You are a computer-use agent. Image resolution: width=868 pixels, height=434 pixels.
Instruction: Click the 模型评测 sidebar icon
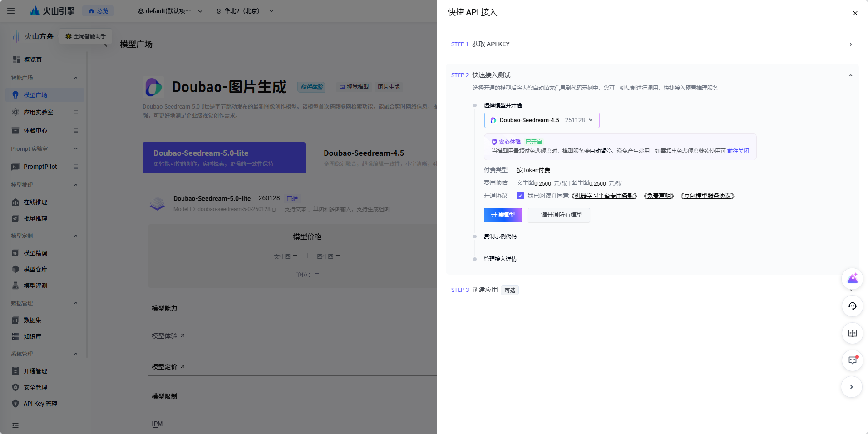(x=15, y=286)
